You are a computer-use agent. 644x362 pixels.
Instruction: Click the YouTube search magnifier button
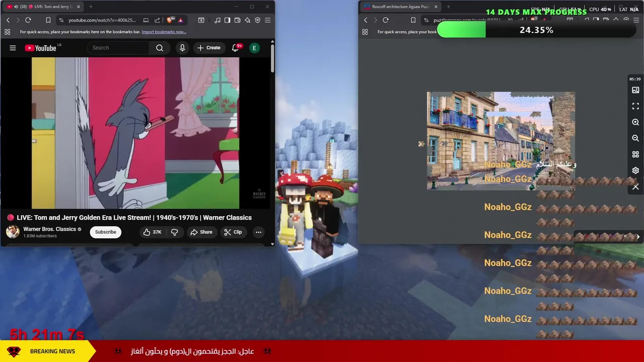pyautogui.click(x=159, y=48)
